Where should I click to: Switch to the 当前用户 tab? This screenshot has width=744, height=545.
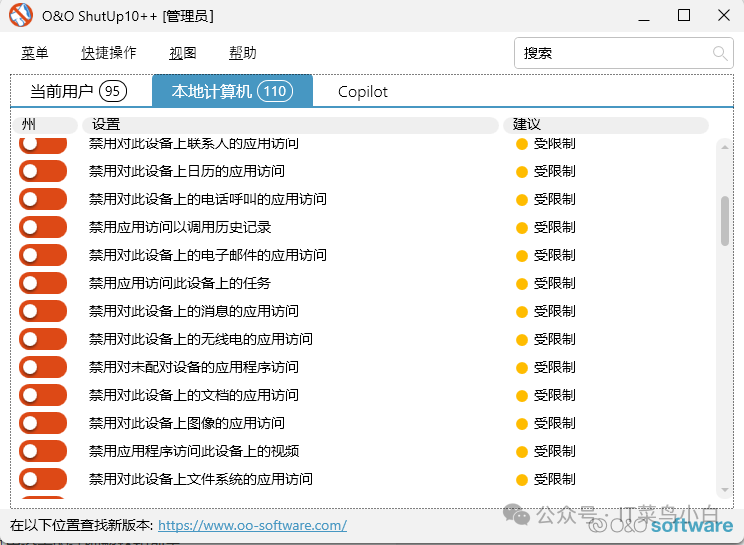click(78, 91)
